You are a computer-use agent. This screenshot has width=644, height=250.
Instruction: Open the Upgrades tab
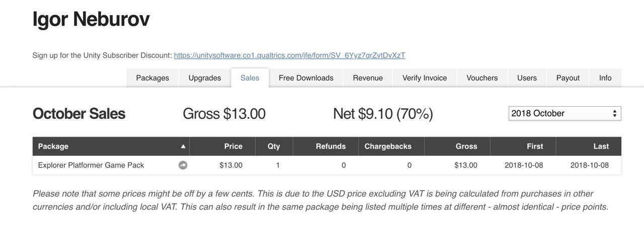pyautogui.click(x=205, y=78)
